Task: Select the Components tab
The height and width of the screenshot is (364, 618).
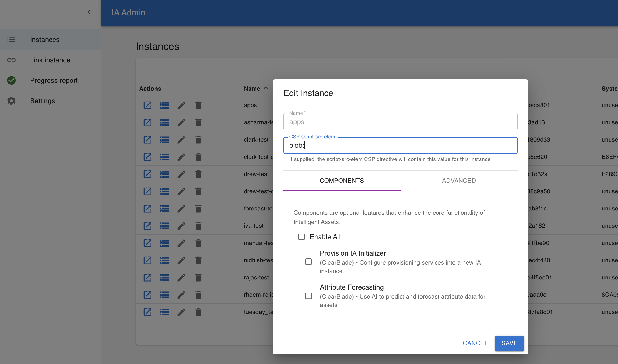Action: pyautogui.click(x=342, y=181)
